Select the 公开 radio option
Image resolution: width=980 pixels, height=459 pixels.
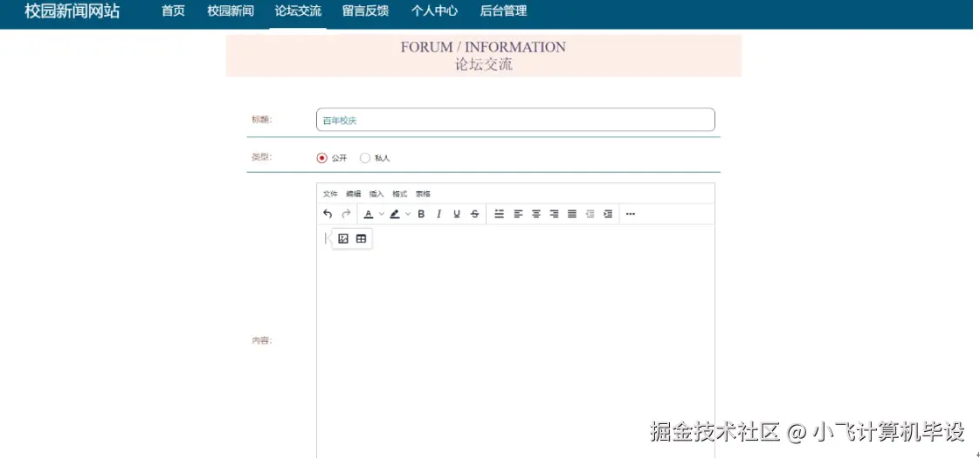(322, 158)
